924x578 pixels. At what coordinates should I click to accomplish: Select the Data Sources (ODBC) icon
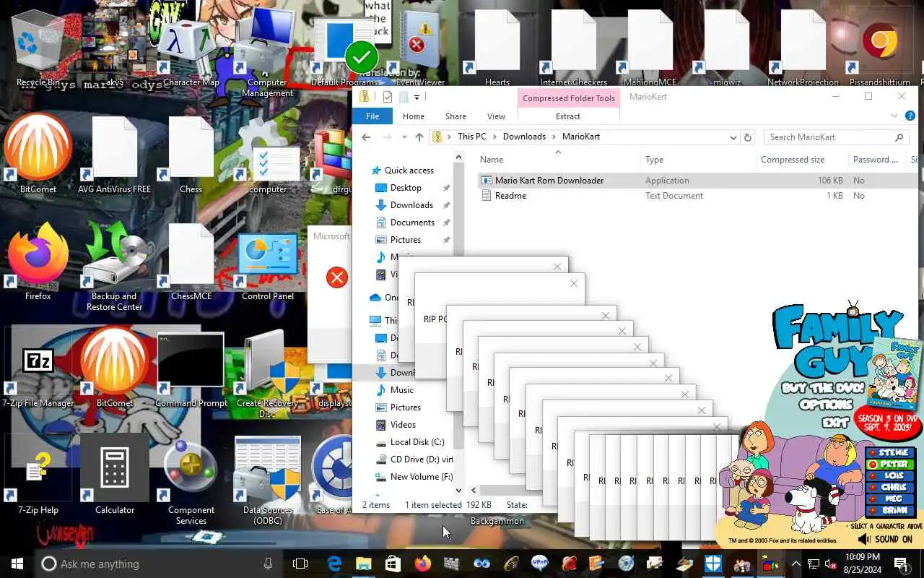click(x=267, y=480)
